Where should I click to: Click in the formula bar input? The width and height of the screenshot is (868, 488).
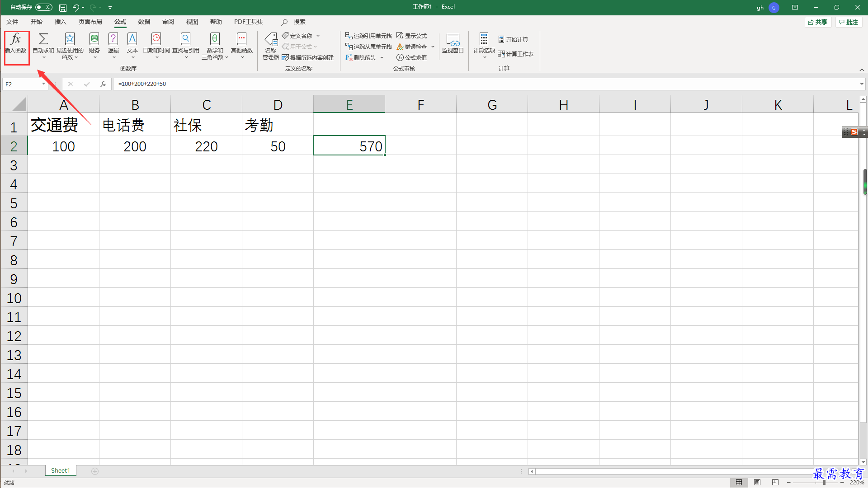pyautogui.click(x=486, y=84)
